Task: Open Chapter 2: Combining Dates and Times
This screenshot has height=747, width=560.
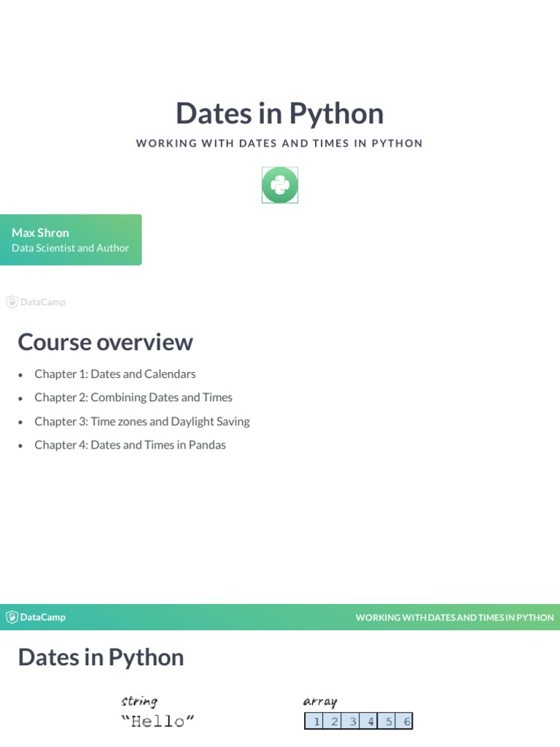Action: [133, 398]
